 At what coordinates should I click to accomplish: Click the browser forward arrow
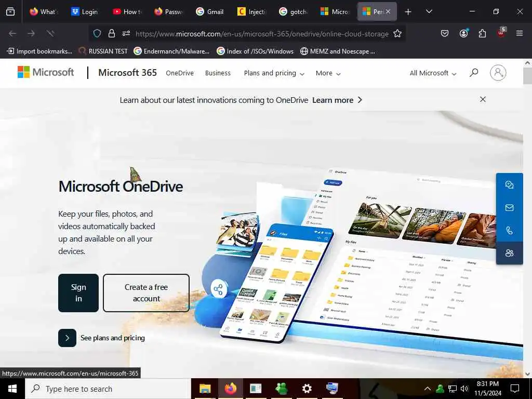point(31,33)
